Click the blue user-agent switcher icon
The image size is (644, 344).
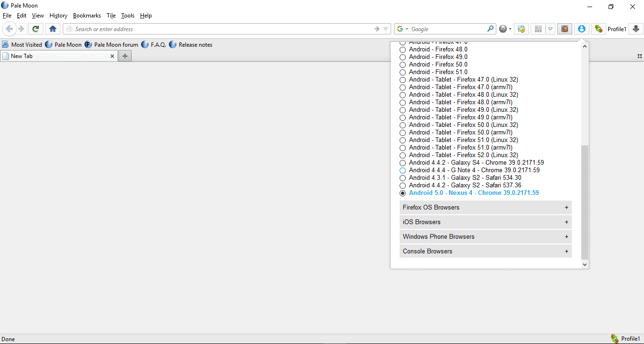[581, 29]
